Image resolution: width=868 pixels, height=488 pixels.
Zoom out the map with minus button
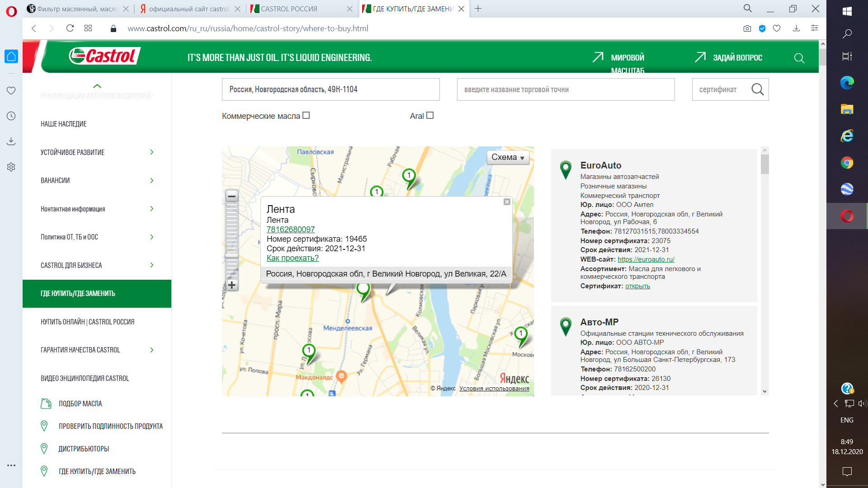232,196
